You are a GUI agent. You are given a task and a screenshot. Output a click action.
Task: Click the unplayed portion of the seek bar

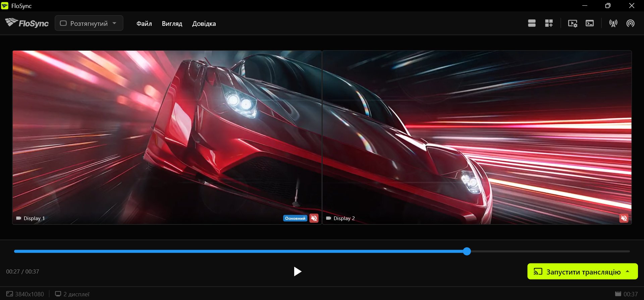click(x=550, y=251)
